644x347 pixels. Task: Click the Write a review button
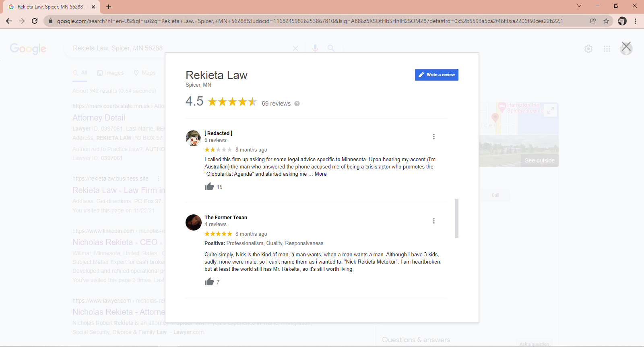coord(437,75)
